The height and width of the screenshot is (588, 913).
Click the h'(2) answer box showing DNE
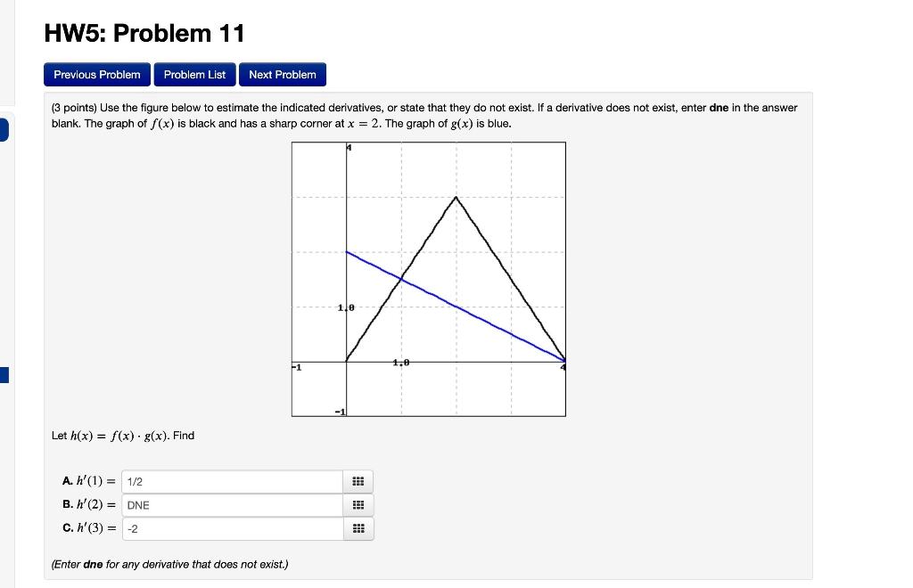click(x=232, y=505)
